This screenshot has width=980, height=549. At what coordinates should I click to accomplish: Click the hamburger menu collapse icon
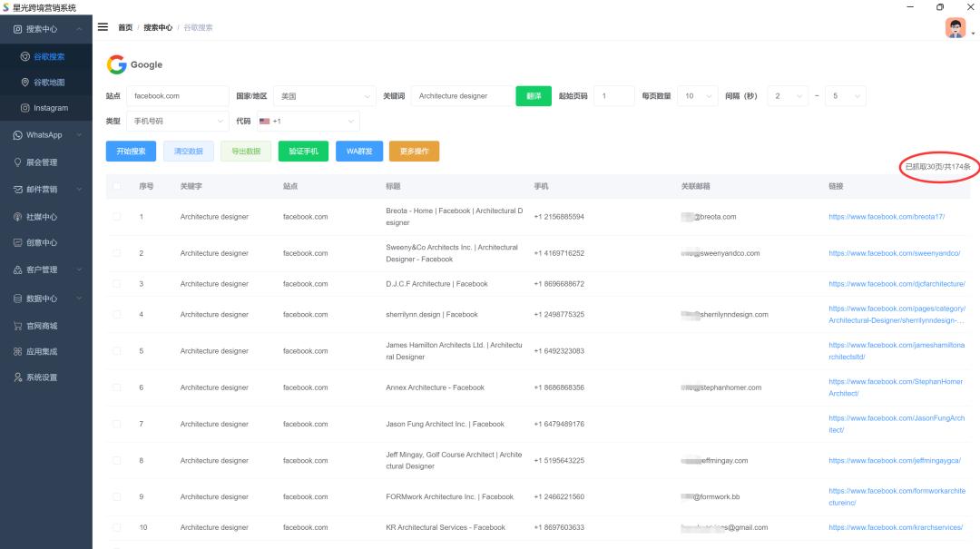click(103, 27)
